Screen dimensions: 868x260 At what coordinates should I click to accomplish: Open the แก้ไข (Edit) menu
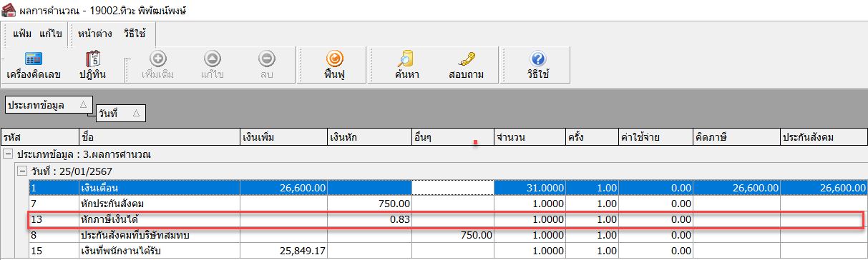[x=51, y=34]
